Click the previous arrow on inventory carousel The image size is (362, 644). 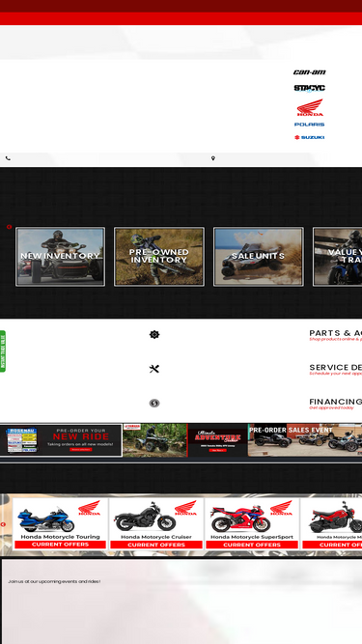[x=9, y=227]
